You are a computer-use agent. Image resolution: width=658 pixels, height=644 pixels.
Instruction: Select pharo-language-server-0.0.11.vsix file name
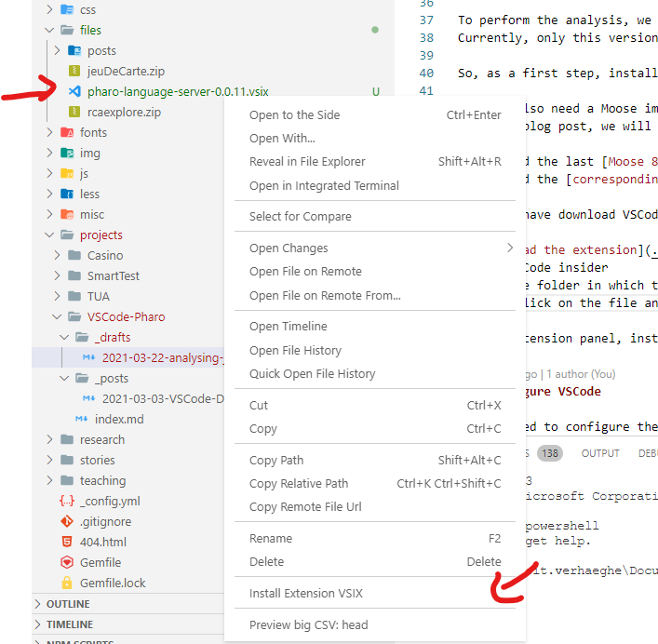178,91
